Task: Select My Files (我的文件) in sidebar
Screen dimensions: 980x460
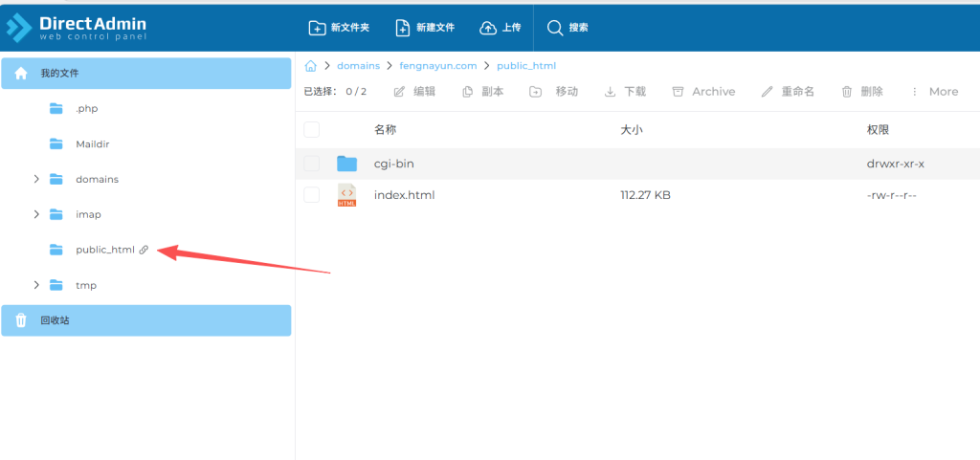Action: click(x=59, y=74)
